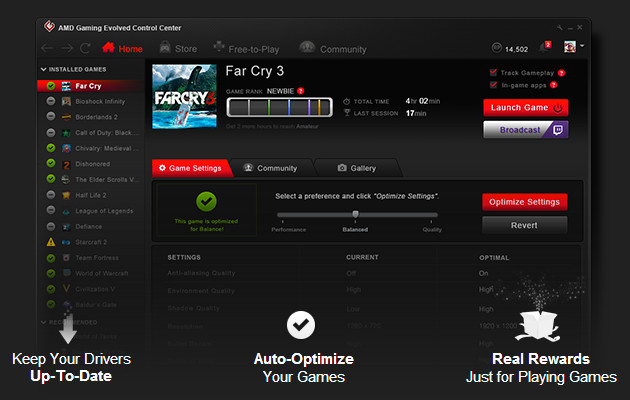Viewport: 630px width, 400px height.
Task: Click the Optimize Settings button
Action: (524, 202)
